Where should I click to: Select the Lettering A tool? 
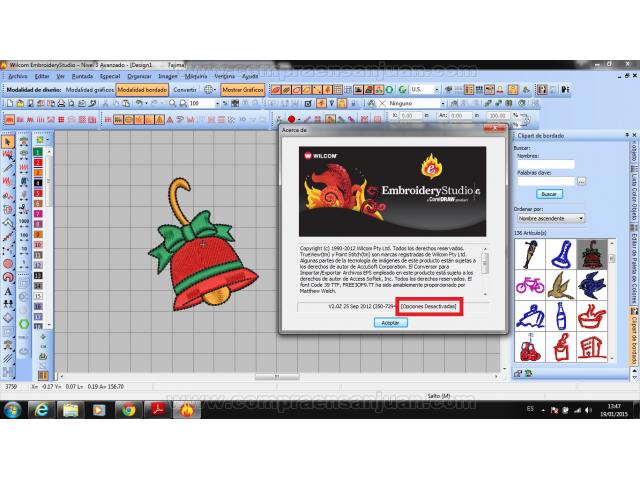8,291
